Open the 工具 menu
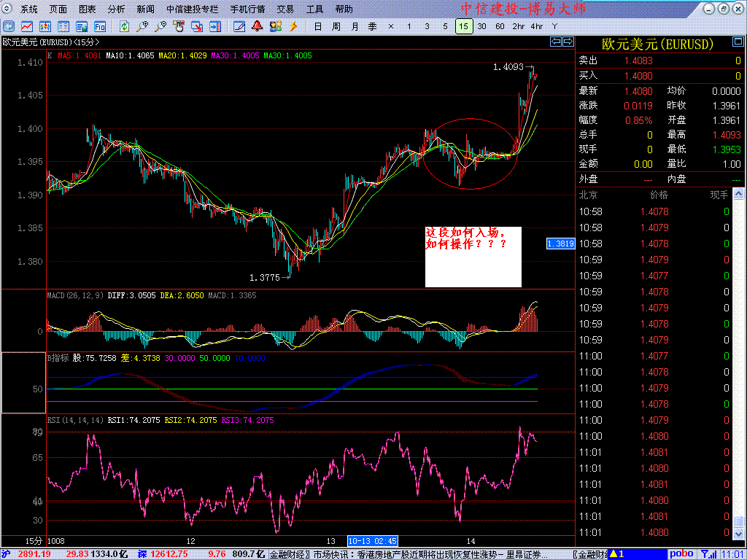Viewport: 747px width, 560px height. tap(314, 9)
